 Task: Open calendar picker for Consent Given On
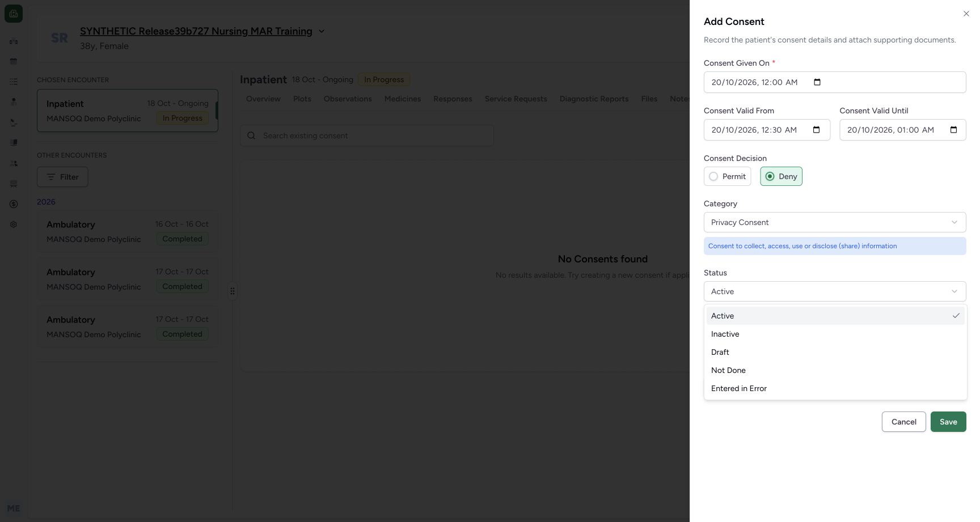tap(817, 82)
